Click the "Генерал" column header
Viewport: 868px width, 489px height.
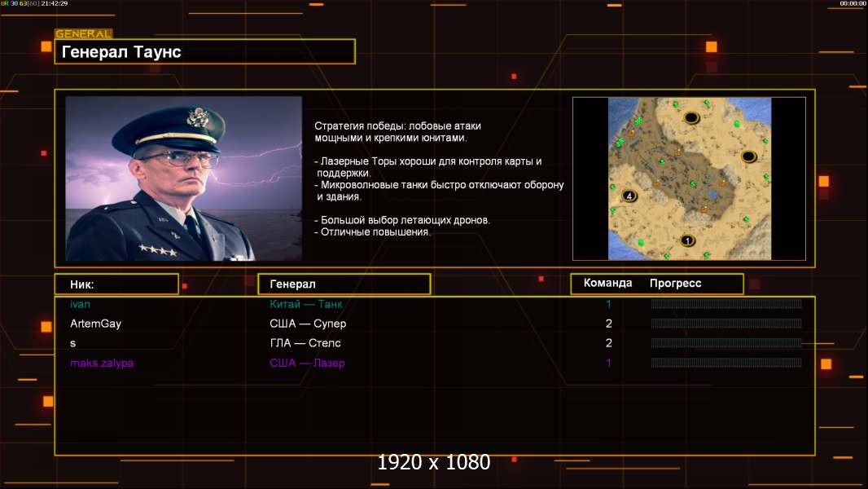click(344, 284)
